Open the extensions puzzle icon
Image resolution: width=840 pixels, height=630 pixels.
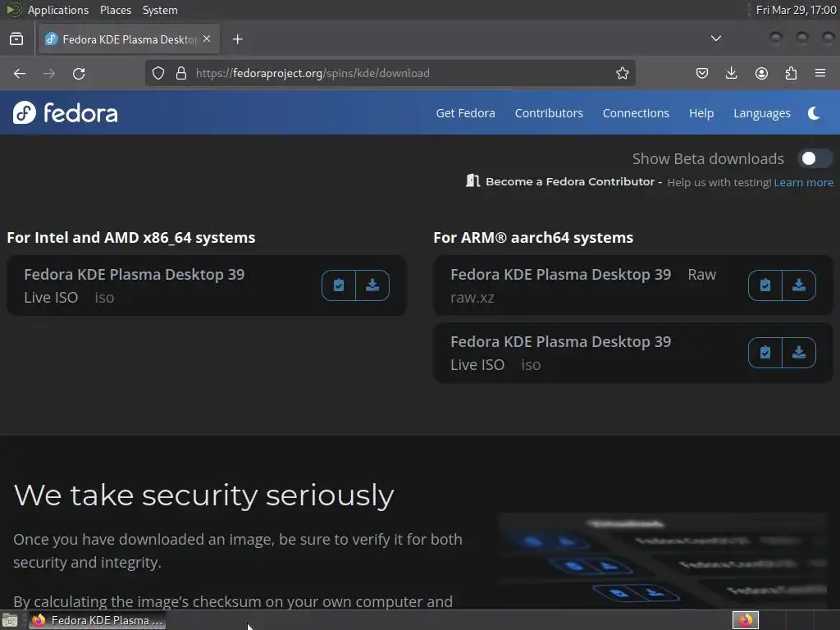pyautogui.click(x=791, y=73)
